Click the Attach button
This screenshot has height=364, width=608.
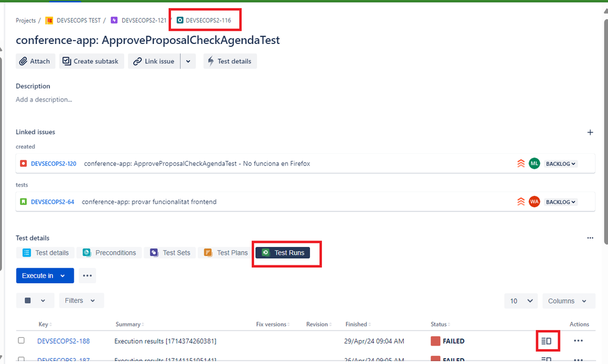click(x=35, y=61)
